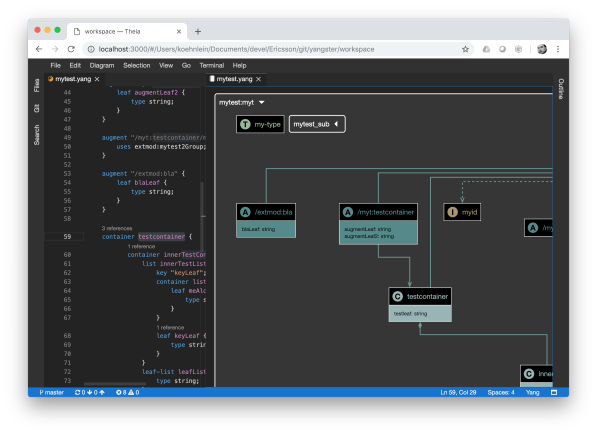Show the Outline panel on right sidebar
Screen dimensions: 597x434
pyautogui.click(x=561, y=89)
